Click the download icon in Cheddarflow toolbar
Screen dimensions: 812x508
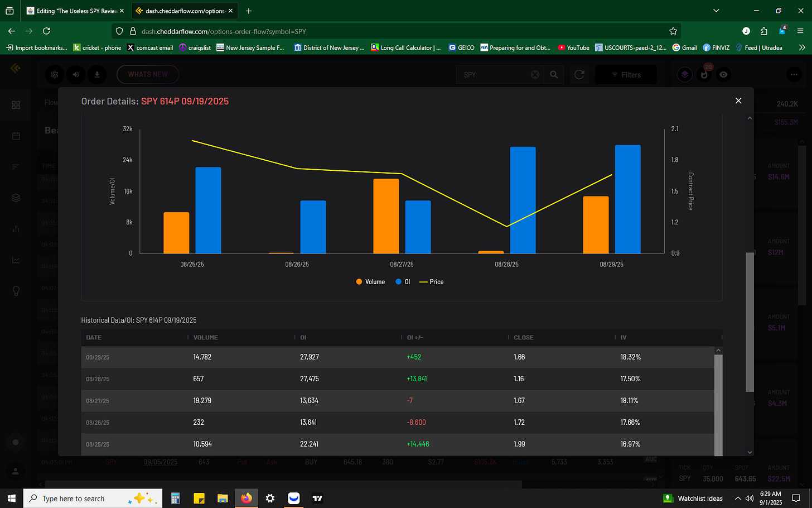tap(97, 74)
